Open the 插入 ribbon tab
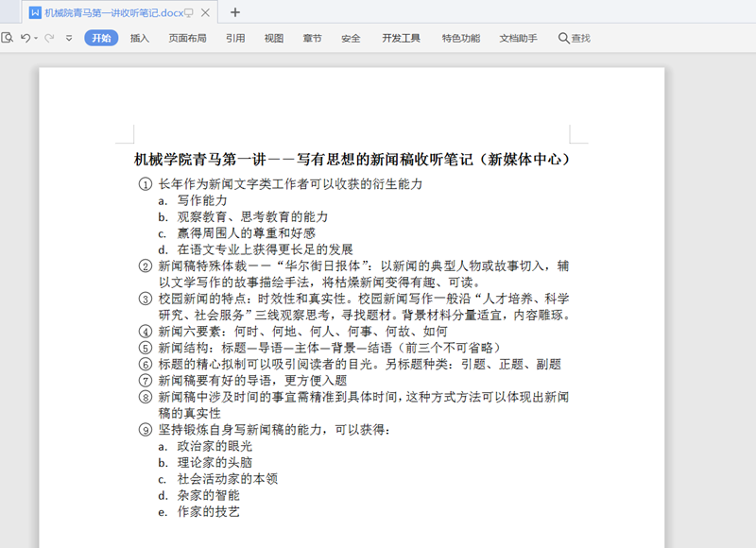 point(140,38)
